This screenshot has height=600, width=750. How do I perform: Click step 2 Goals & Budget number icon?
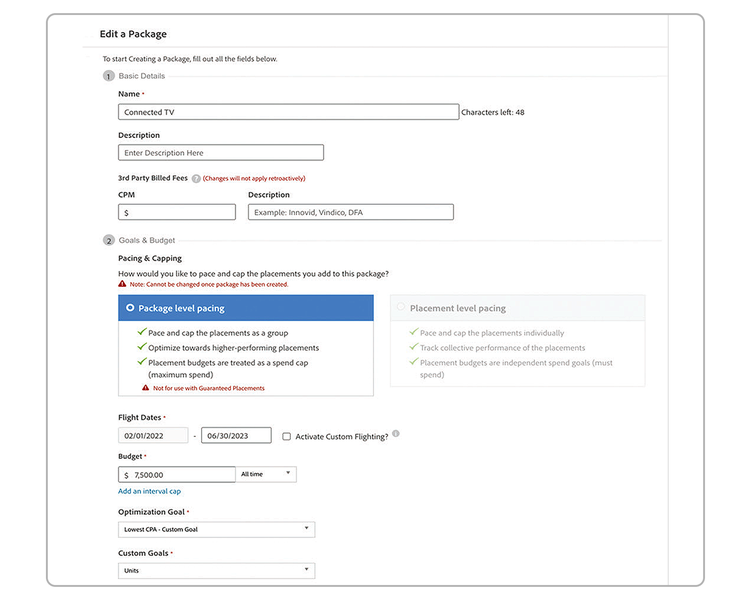click(108, 240)
